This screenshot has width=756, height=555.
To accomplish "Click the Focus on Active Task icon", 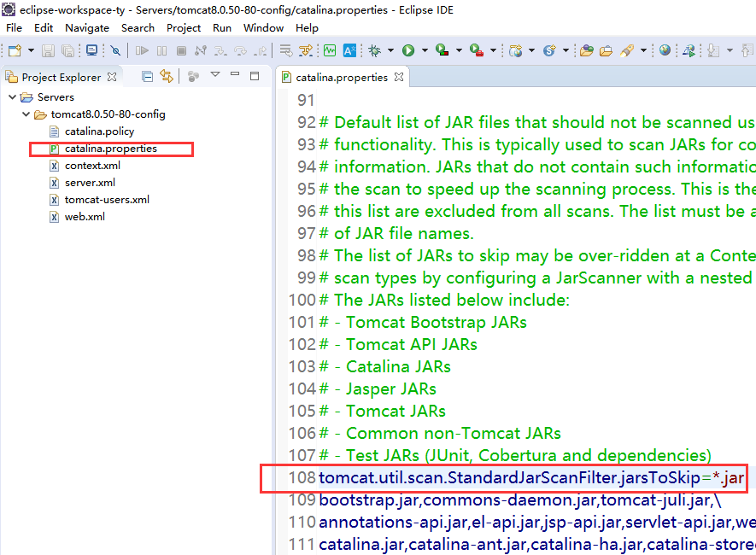I will click(x=193, y=77).
